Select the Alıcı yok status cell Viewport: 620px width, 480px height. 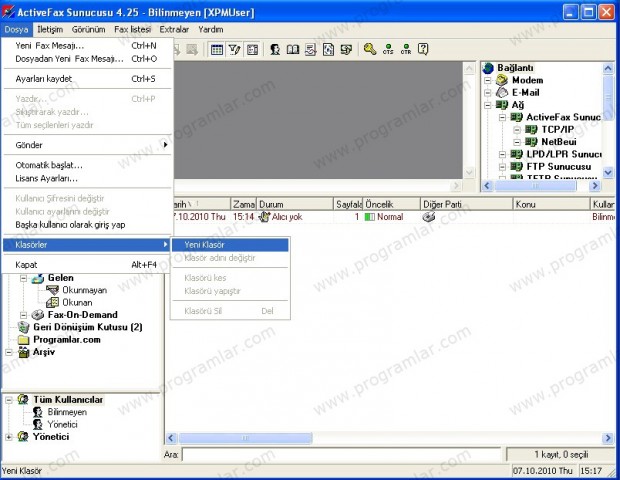pyautogui.click(x=295, y=217)
